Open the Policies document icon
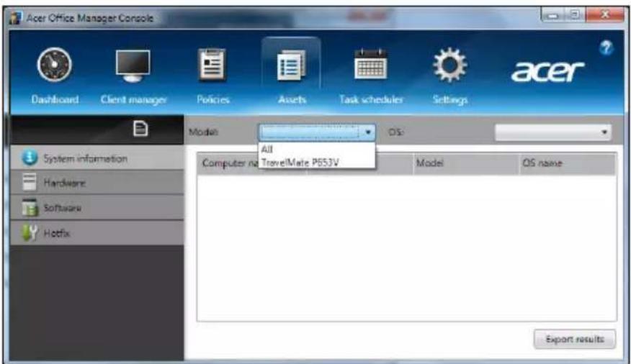 [x=212, y=65]
